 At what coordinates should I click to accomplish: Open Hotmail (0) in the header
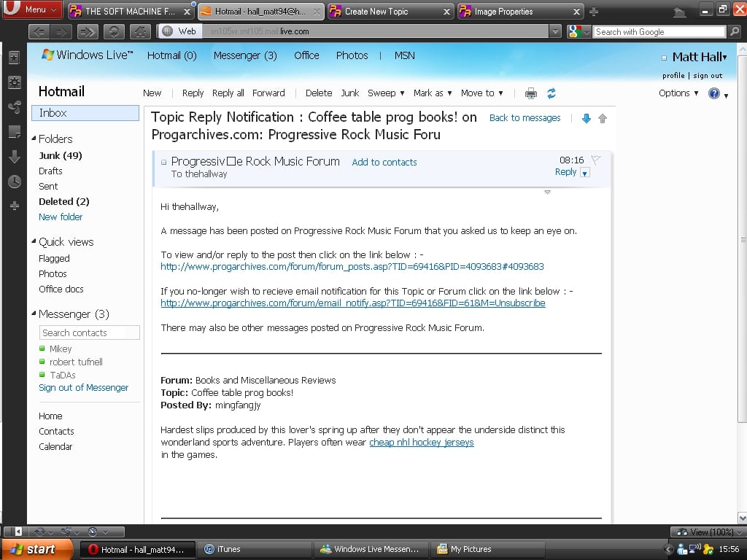click(171, 55)
